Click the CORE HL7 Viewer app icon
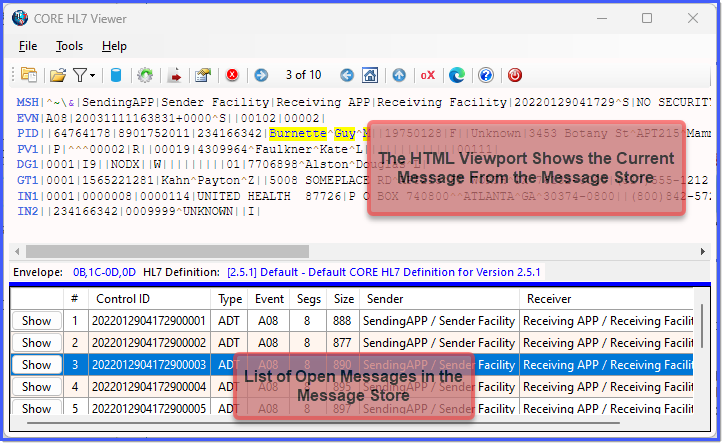Viewport: 724px width, 445px height. point(20,18)
